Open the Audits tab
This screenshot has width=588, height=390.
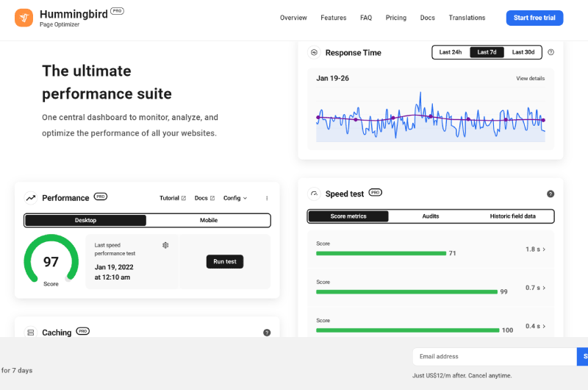(431, 216)
